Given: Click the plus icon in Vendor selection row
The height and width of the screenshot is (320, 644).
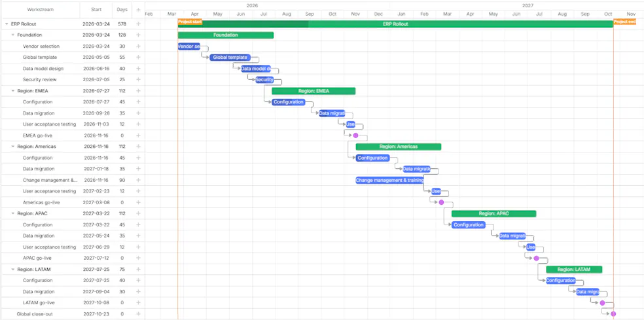Looking at the screenshot, I should 138,46.
